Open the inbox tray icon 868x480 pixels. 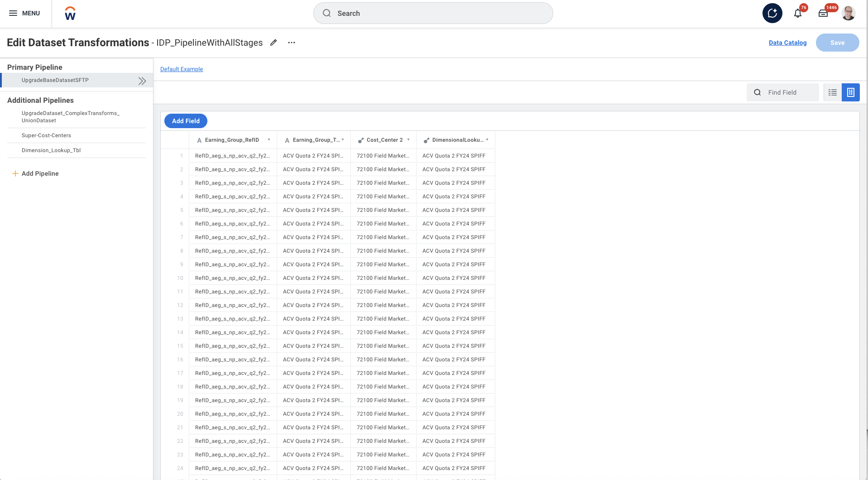pos(823,13)
